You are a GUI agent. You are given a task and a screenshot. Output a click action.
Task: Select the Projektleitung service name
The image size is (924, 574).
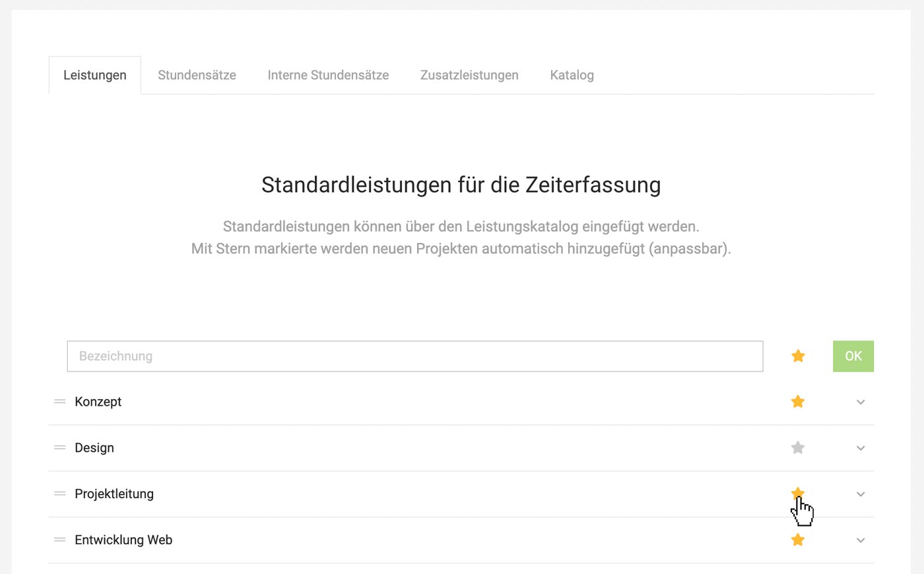[114, 494]
